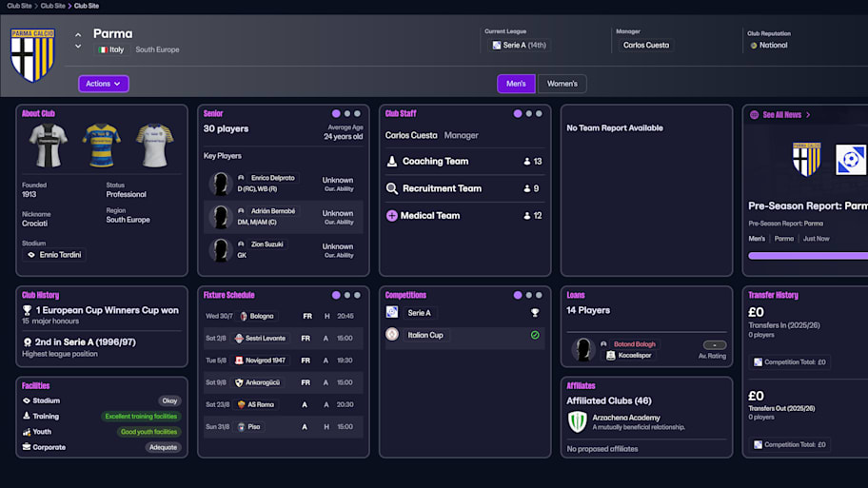Switch to the Men's tab
Viewport: 868px width, 488px height.
point(516,84)
